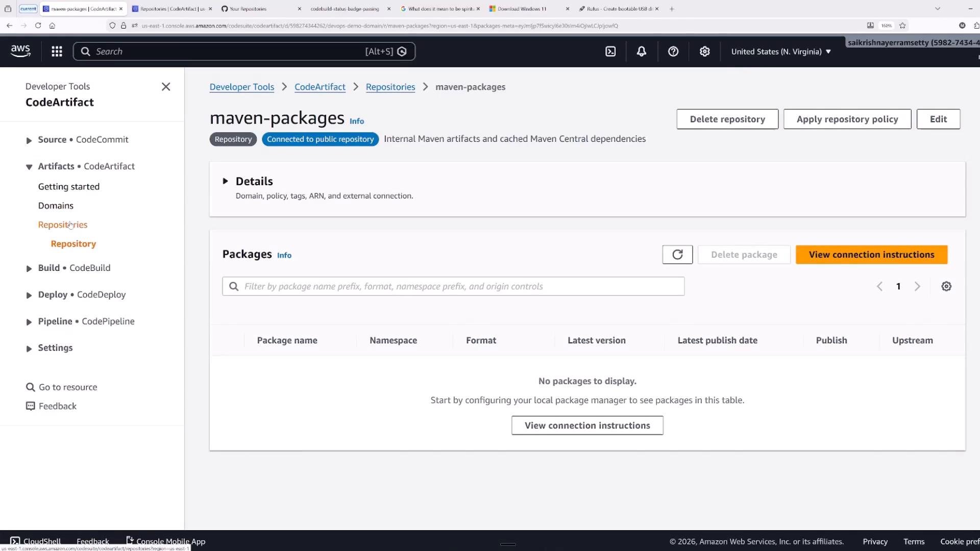Expand the Details section
The width and height of the screenshot is (980, 551).
225,181
